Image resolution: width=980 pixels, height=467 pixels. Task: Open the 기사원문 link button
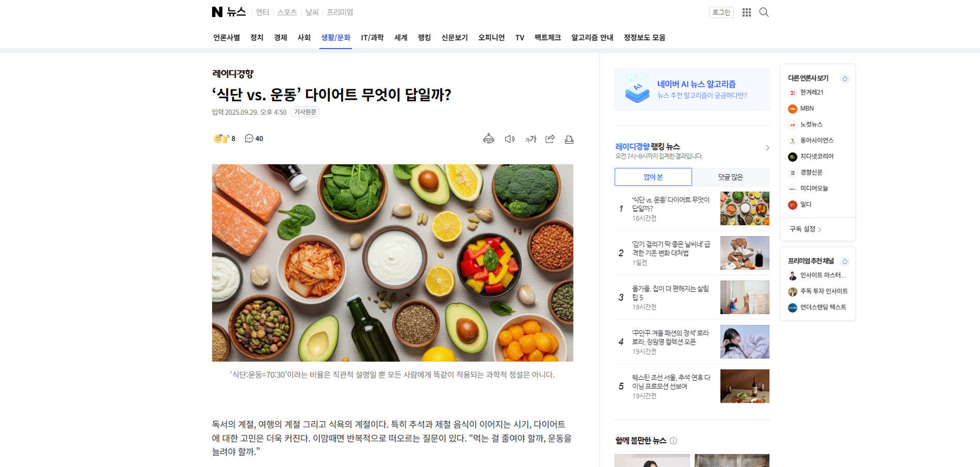(x=305, y=112)
